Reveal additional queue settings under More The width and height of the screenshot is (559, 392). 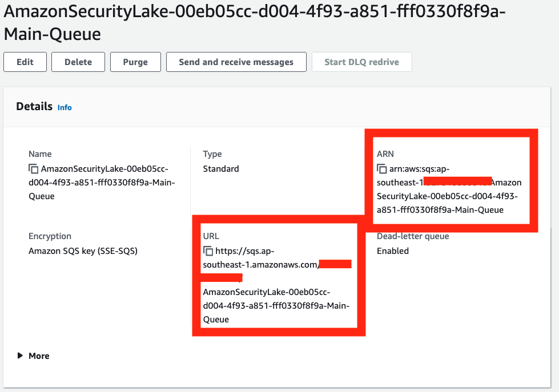pyautogui.click(x=39, y=355)
